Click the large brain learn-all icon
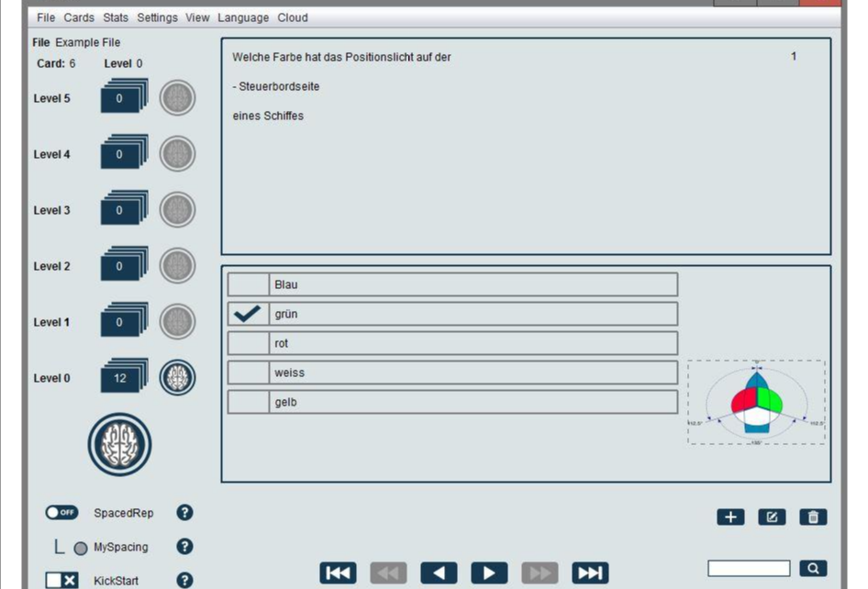868x589 pixels. 119,444
